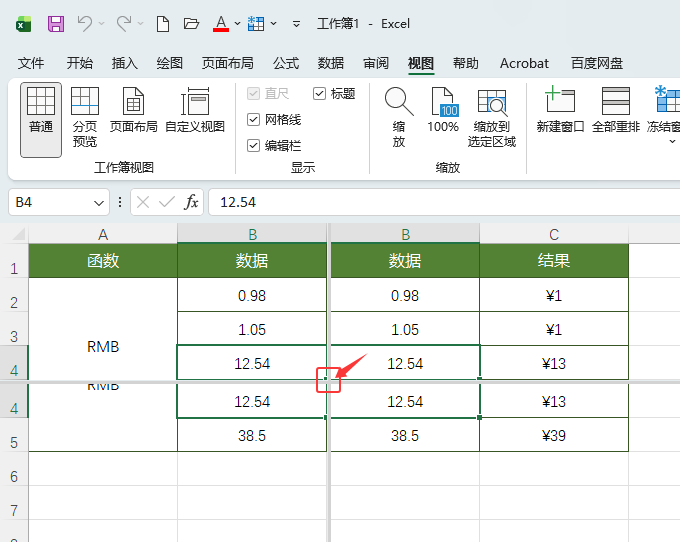680x542 pixels.
Task: Open the Acrobat tab
Action: coord(524,63)
